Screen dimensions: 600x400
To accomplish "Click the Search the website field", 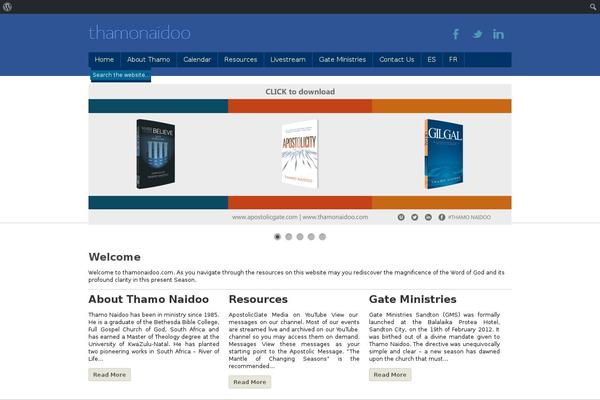I will point(121,75).
